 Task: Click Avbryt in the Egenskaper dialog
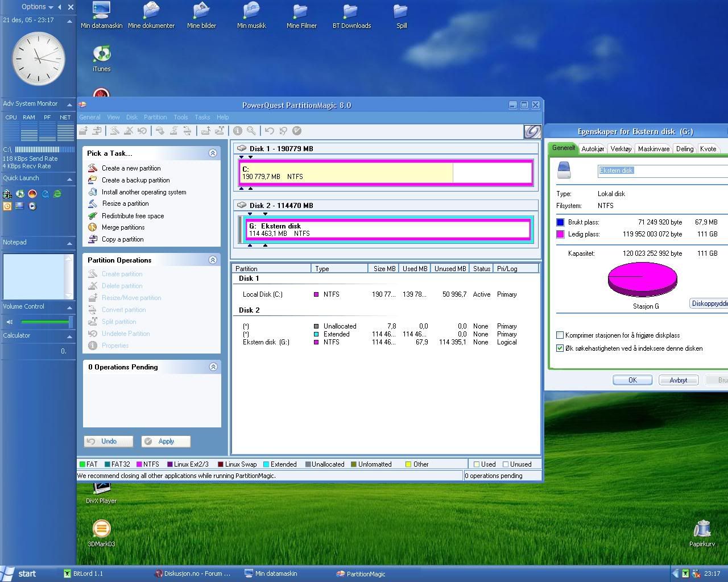(x=679, y=380)
